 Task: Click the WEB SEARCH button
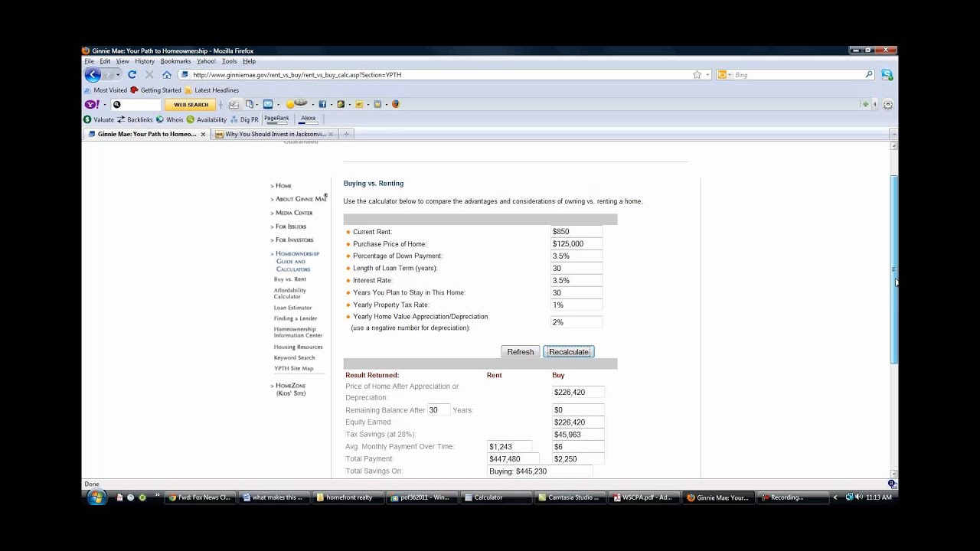191,105
